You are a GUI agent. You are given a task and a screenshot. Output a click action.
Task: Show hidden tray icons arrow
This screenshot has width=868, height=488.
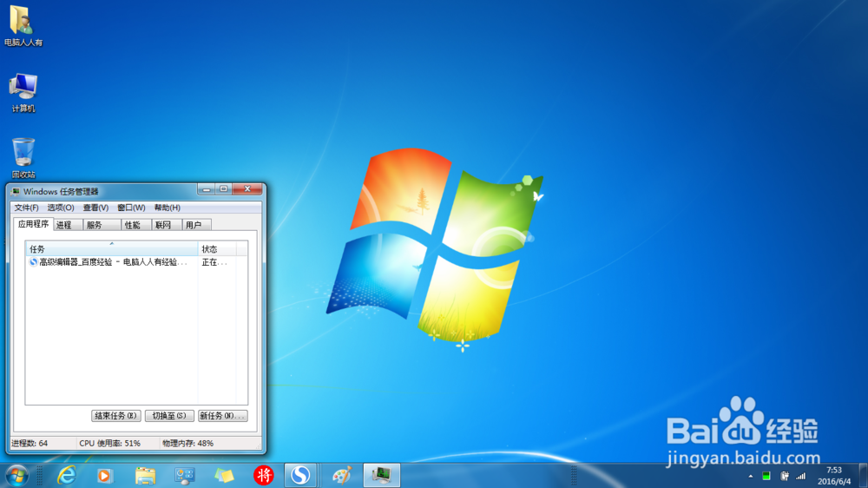[x=751, y=476]
